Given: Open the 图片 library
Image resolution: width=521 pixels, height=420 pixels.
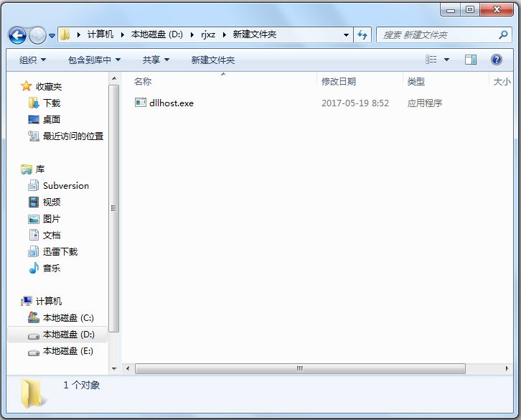Looking at the screenshot, I should click(x=52, y=219).
